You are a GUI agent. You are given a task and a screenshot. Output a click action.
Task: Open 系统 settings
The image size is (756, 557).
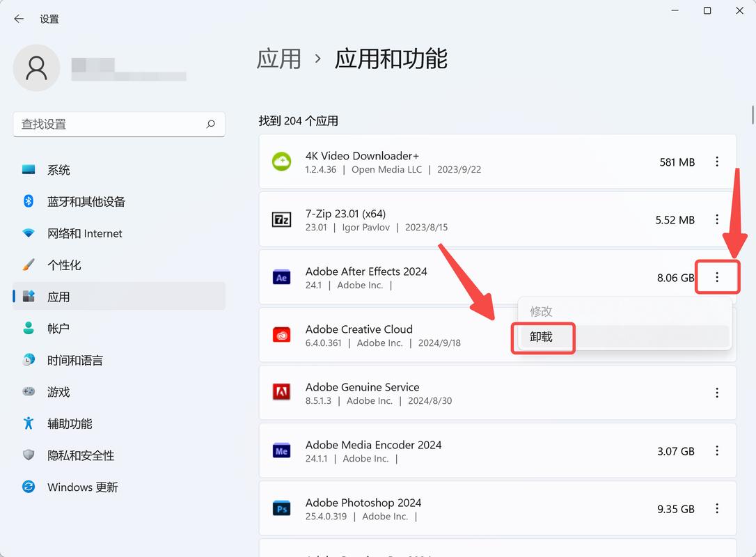[x=119, y=170]
